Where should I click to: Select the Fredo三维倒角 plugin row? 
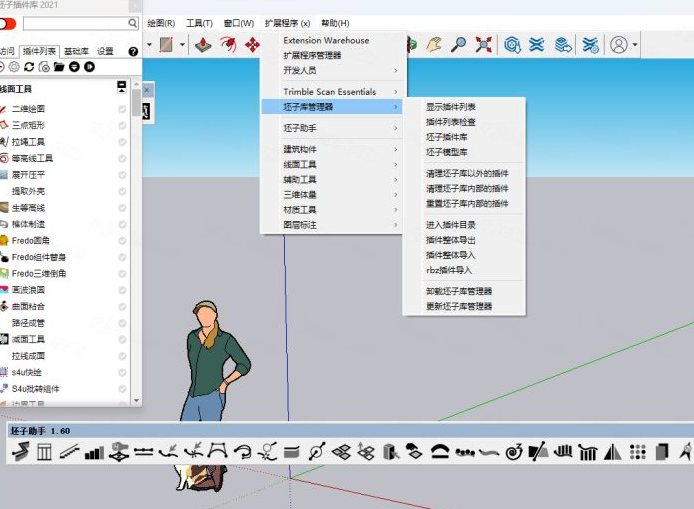[x=65, y=274]
